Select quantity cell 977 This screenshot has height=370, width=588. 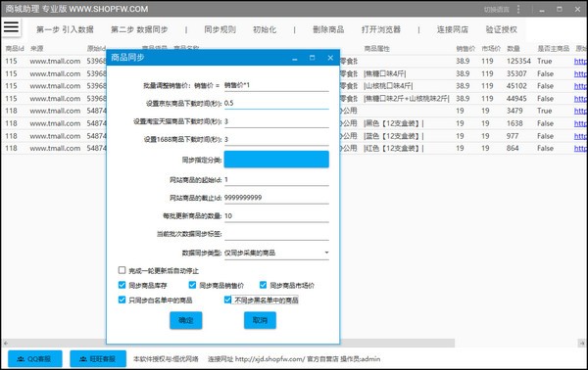tap(513, 136)
